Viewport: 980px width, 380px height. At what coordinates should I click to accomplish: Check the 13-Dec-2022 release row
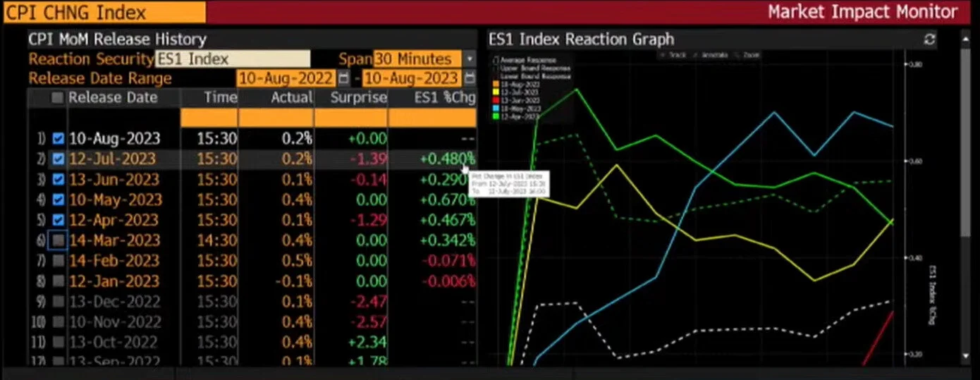pos(59,302)
